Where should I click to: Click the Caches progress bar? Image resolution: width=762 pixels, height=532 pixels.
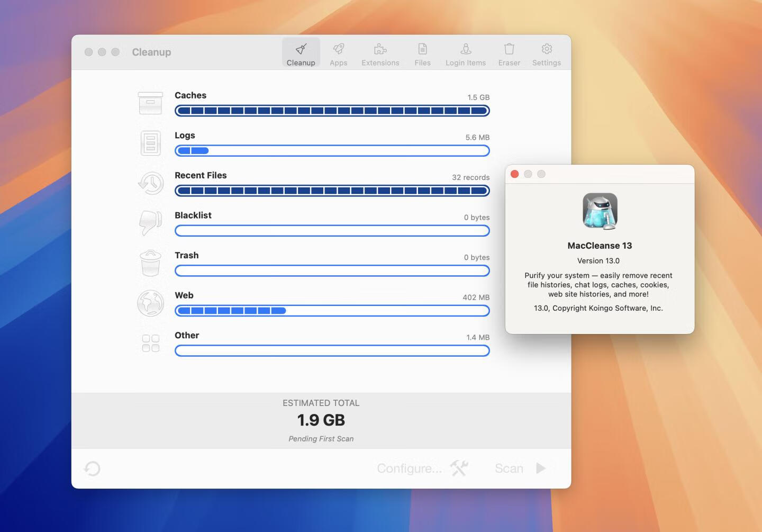(x=332, y=111)
